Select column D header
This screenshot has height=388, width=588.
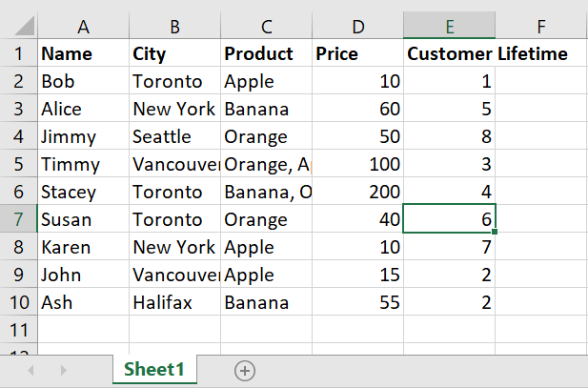[x=357, y=26]
